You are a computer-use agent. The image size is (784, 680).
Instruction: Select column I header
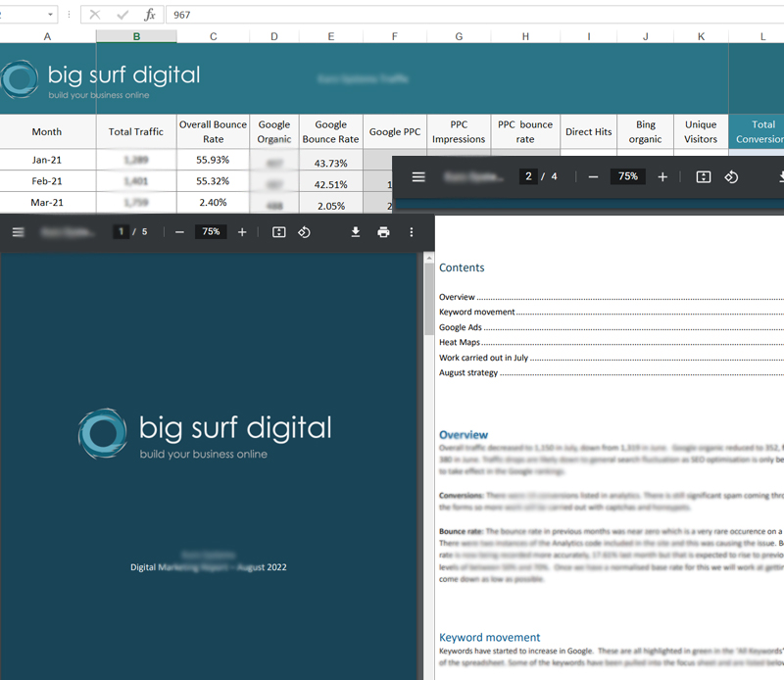[x=589, y=36]
